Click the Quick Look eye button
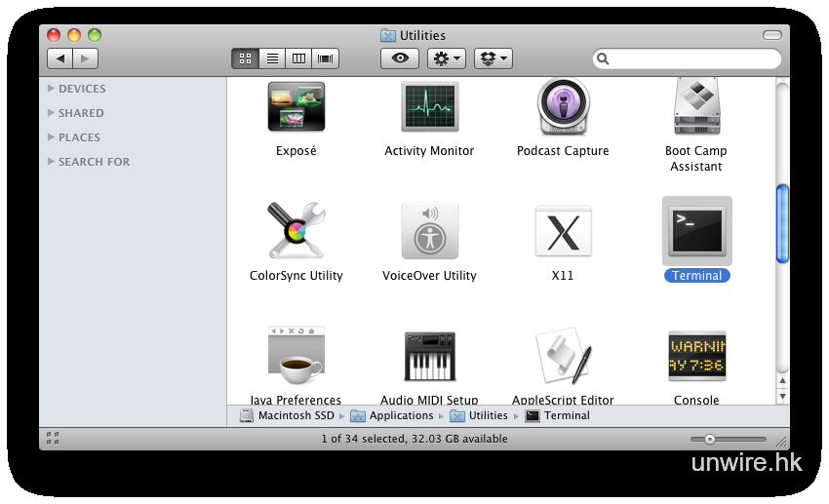This screenshot has width=829, height=504. point(399,58)
